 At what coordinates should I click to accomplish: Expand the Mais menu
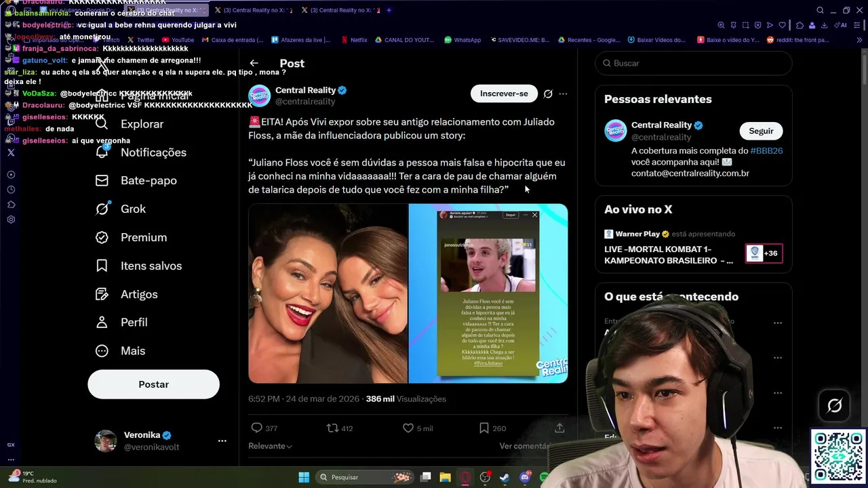click(120, 350)
